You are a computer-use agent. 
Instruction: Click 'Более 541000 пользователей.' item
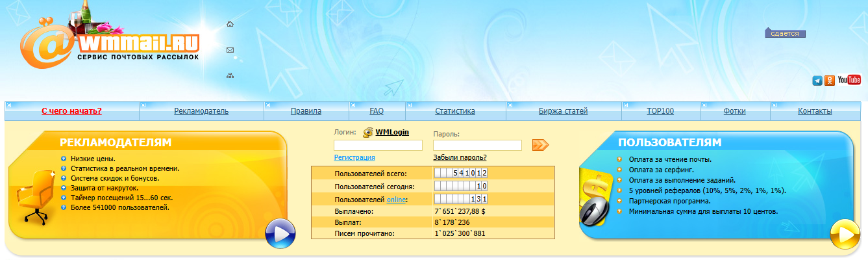click(x=120, y=207)
